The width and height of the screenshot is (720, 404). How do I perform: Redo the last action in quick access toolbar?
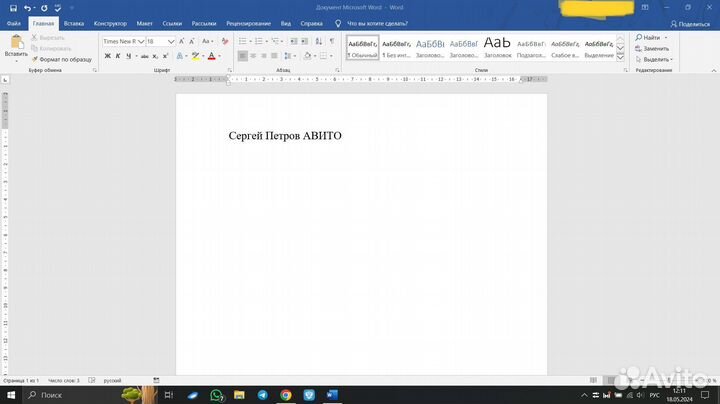pyautogui.click(x=44, y=8)
